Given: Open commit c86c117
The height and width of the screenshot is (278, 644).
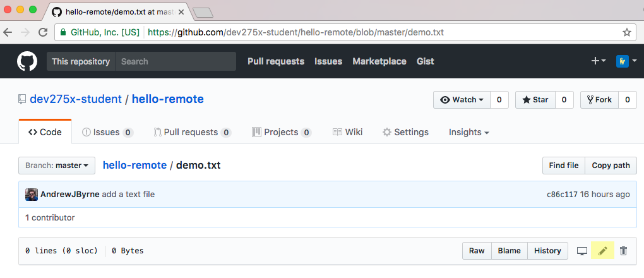Looking at the screenshot, I should pos(562,195).
